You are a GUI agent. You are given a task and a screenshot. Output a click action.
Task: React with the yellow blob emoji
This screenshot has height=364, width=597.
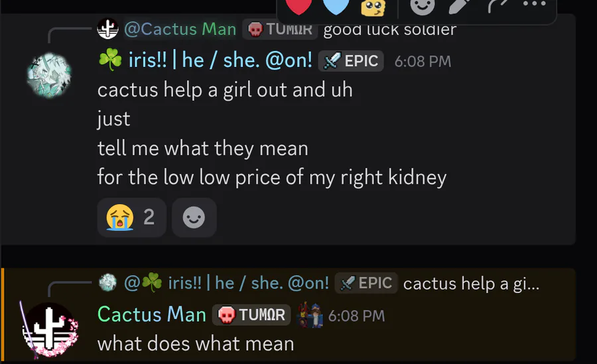(373, 7)
